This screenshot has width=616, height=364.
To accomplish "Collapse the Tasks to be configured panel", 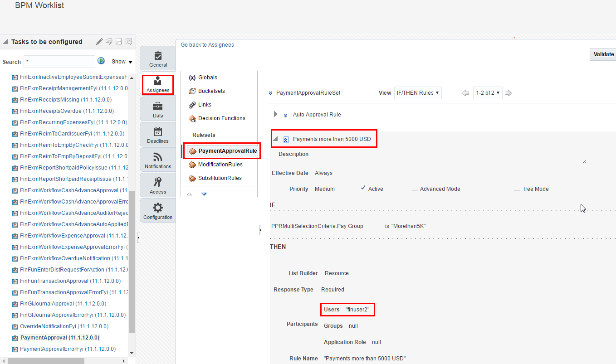I will 5,42.
